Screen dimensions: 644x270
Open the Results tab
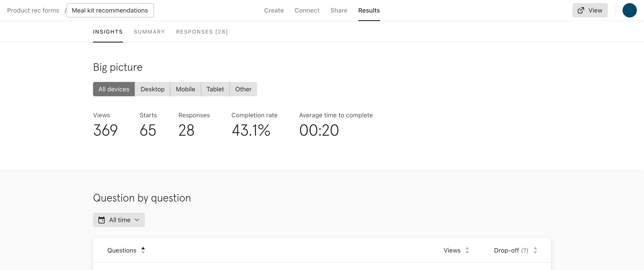[x=369, y=10]
